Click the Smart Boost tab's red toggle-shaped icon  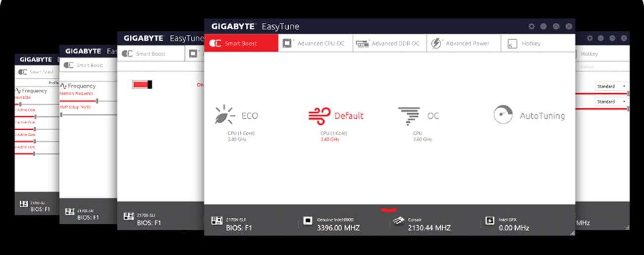tap(215, 43)
